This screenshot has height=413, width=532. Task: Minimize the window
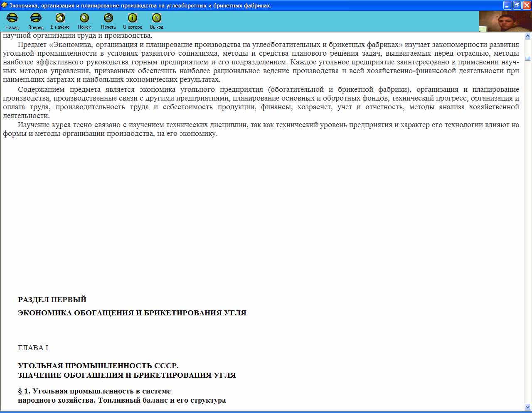[x=507, y=5]
